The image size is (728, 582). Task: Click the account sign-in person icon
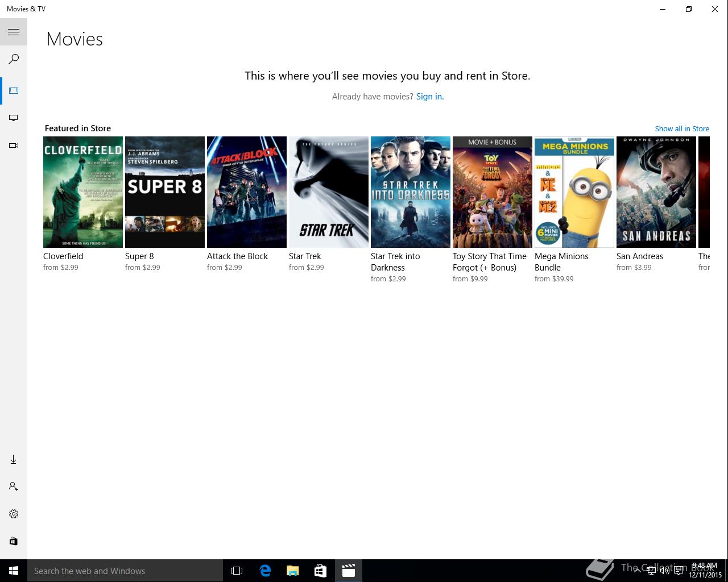(14, 487)
